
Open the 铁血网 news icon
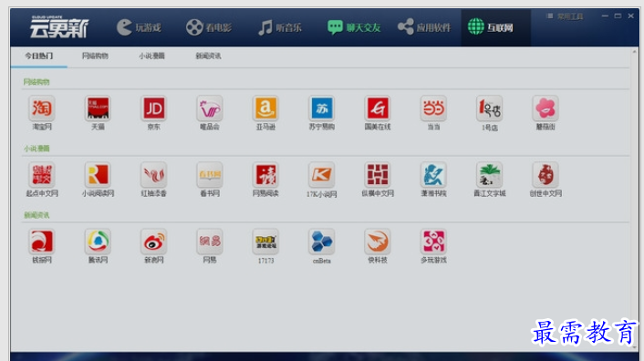(42, 242)
